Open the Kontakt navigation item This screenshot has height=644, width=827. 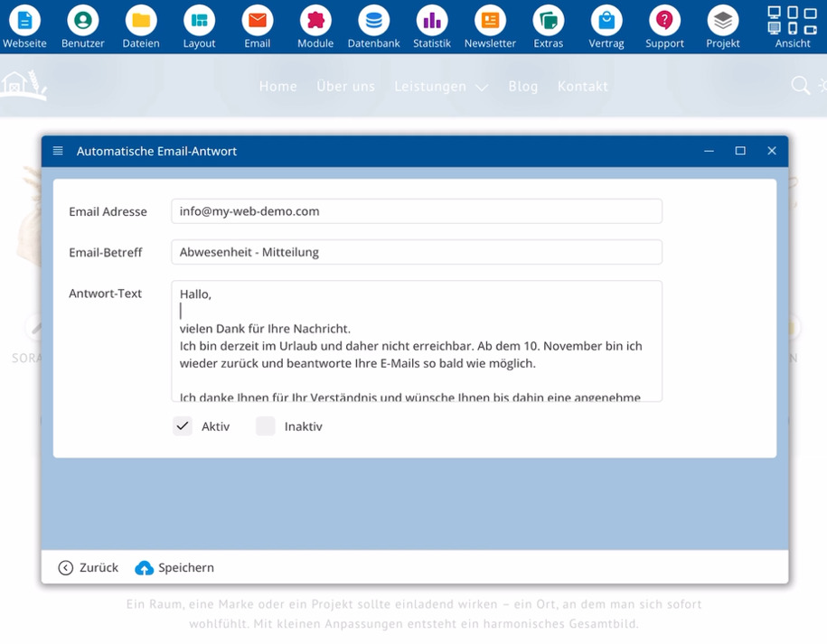[582, 87]
